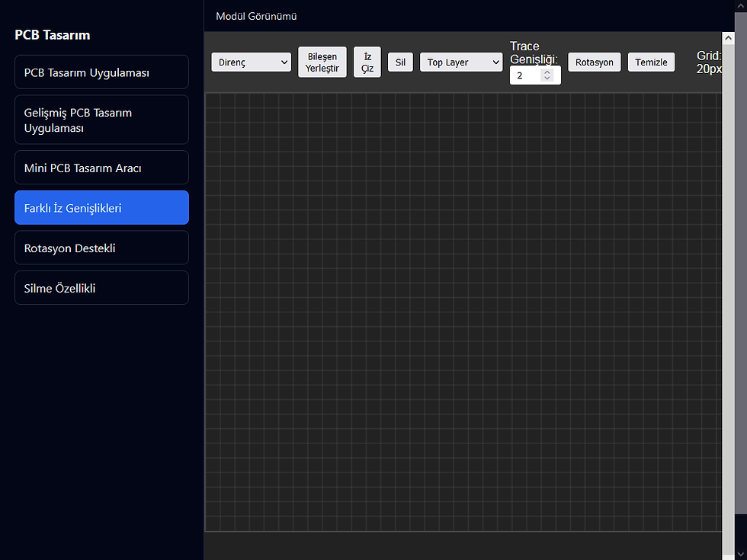This screenshot has width=747, height=560.
Task: Activate the İz Çiz tool
Action: pos(367,62)
